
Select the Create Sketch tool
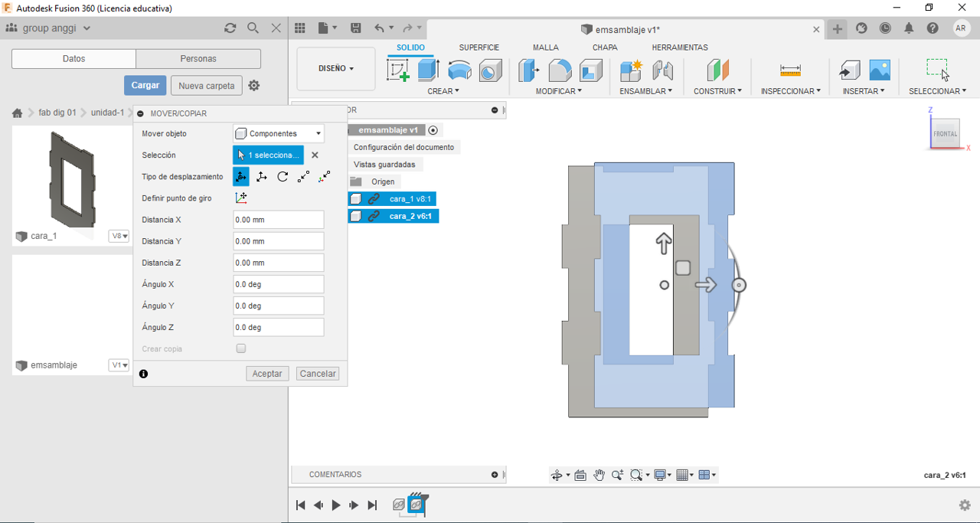(x=398, y=70)
